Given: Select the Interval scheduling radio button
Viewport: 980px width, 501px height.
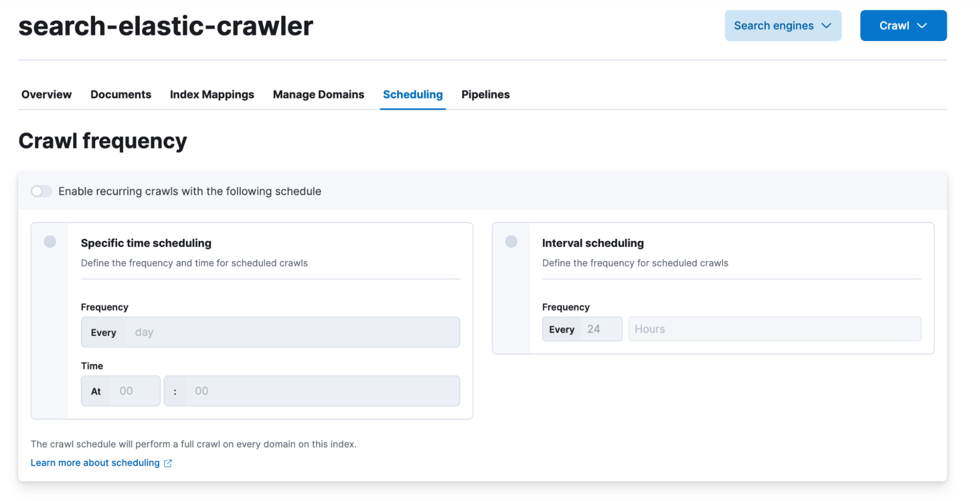Looking at the screenshot, I should pos(511,242).
